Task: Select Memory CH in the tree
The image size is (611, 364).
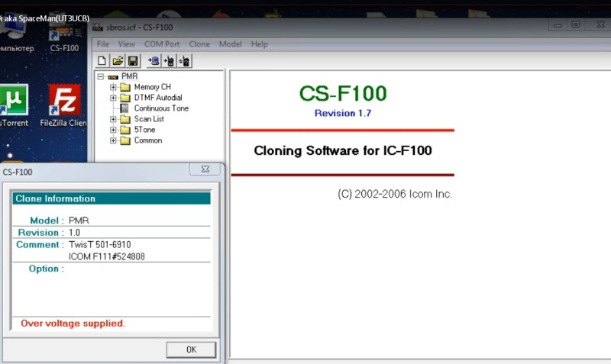Action: pyautogui.click(x=152, y=87)
